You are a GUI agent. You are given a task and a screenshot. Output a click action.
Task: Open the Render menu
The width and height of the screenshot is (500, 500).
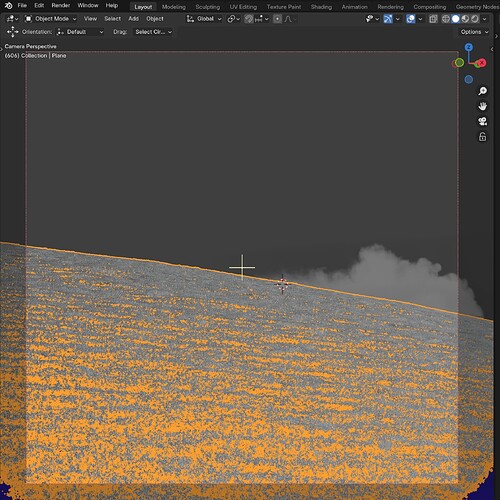[61, 6]
